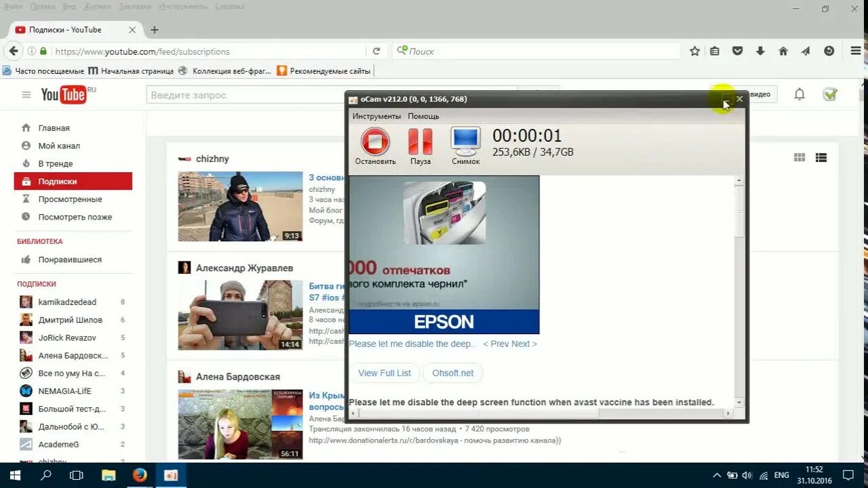Open Firefox downloads arrow
868x488 pixels.
click(x=760, y=52)
